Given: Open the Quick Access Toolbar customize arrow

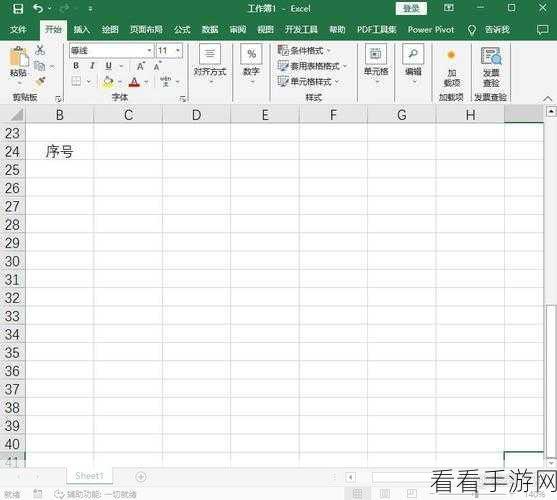Looking at the screenshot, I should (90, 9).
